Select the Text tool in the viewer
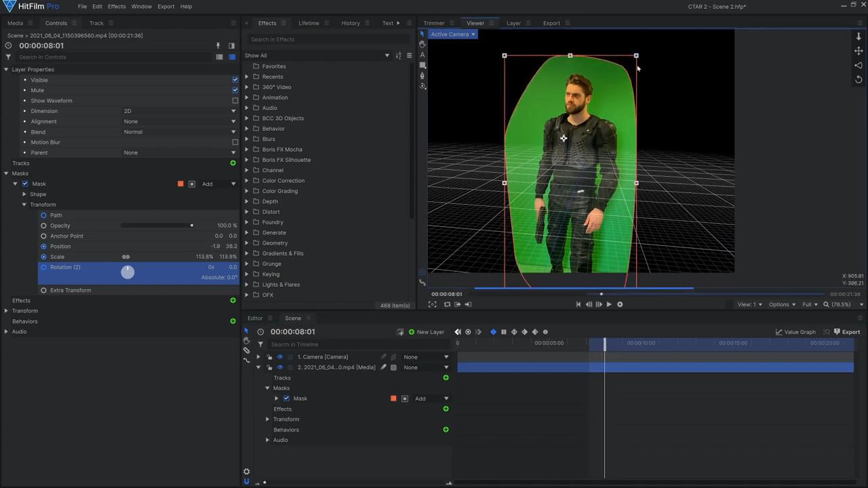 [422, 55]
